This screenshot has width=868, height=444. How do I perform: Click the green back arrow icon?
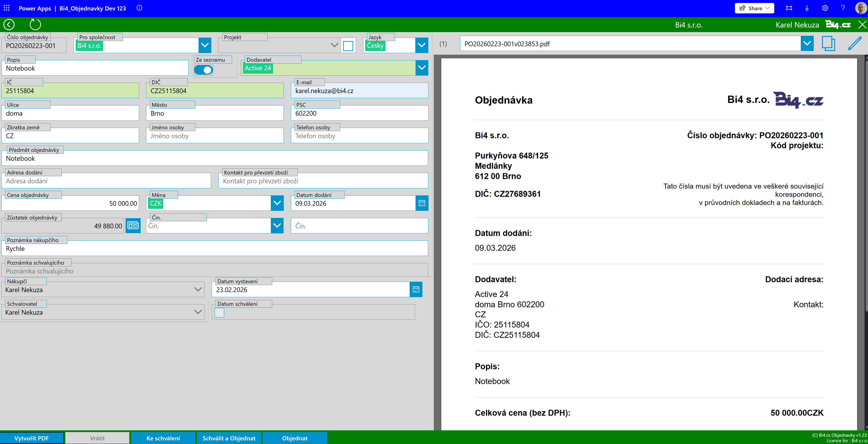[x=9, y=25]
